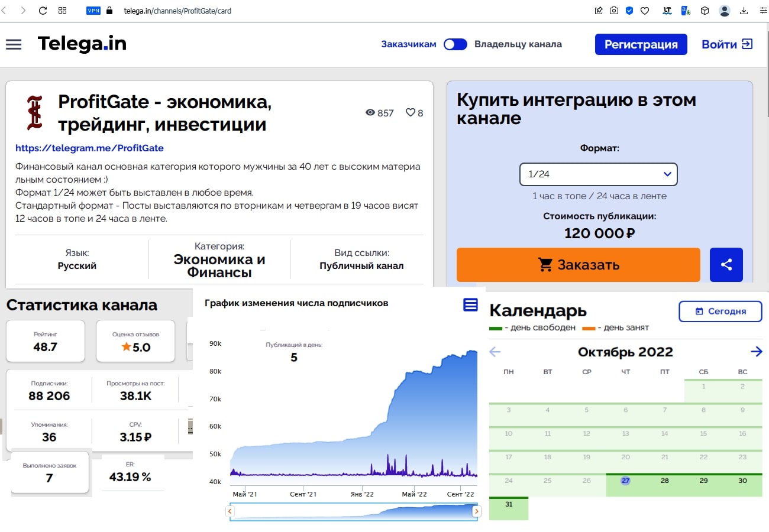769x532 pixels.
Task: Click the edit page icon in address bar
Action: click(599, 11)
